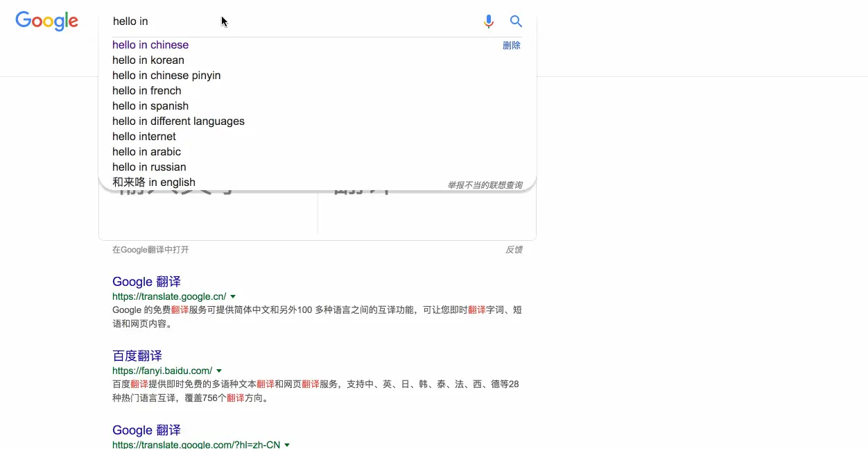Viewport: 868px width, 449px height.
Task: Select the "hello in arabic" suggestion
Action: [146, 152]
